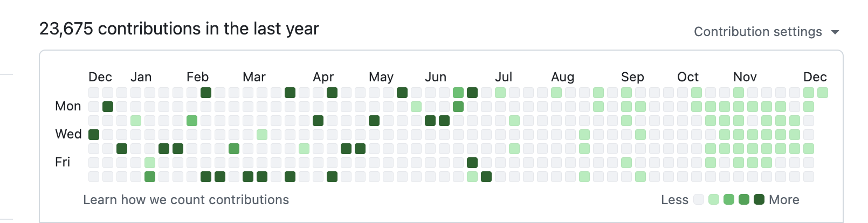Select the medium green Tuesday cell under Feb
Screen dimensions: 868x223
coord(192,120)
